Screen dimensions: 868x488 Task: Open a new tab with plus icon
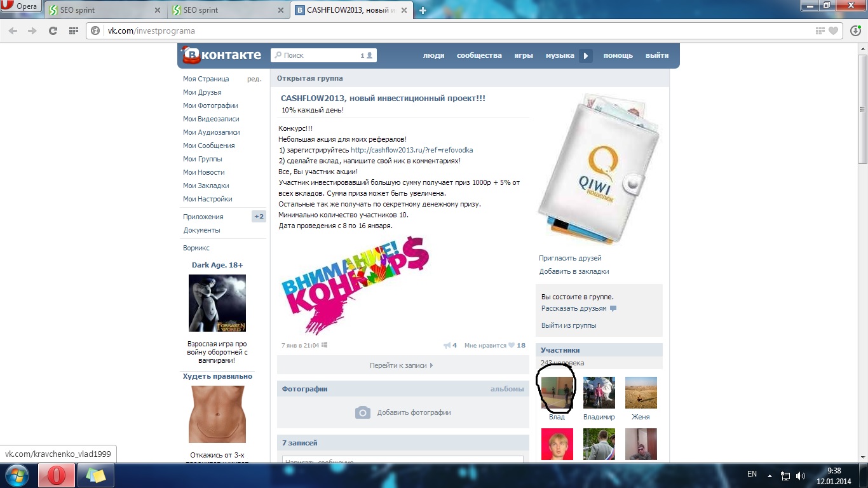pos(423,10)
